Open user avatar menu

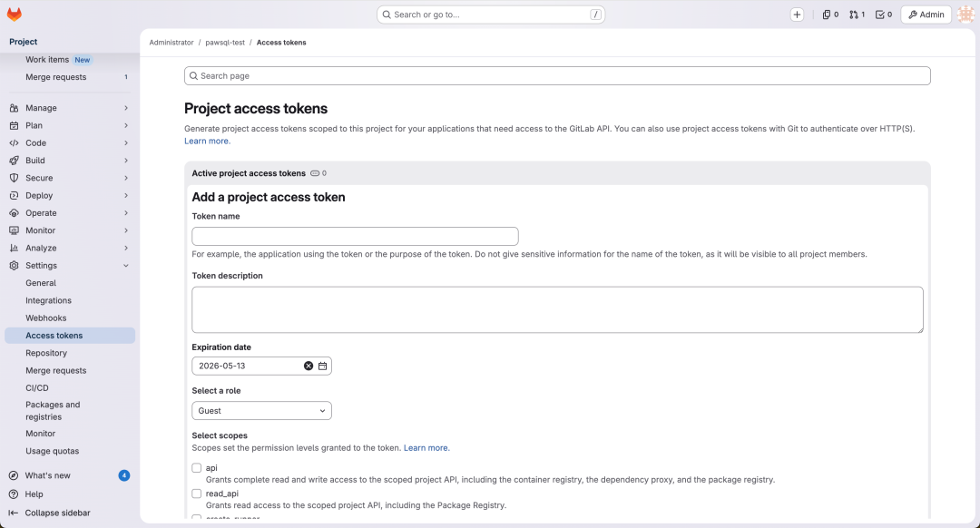(x=965, y=15)
